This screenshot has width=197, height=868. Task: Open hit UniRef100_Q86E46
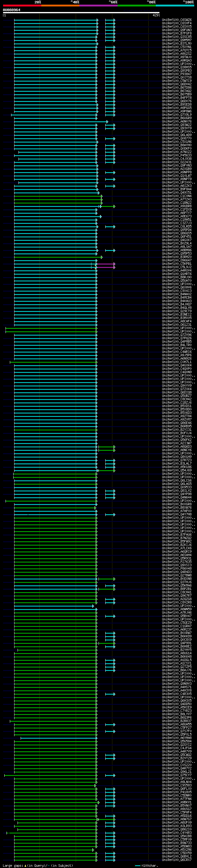click(177, 423)
